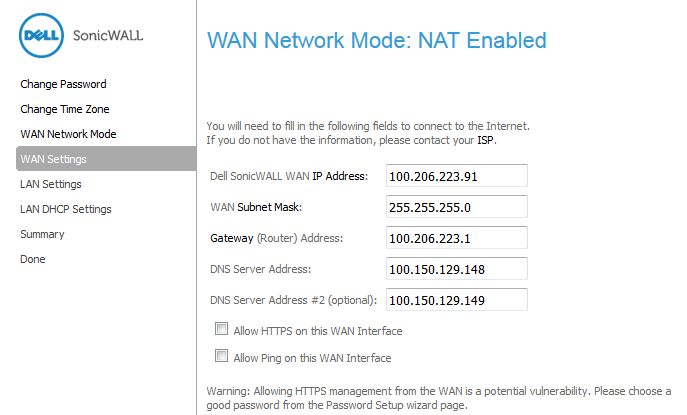Click the ISP help term link
687x415 pixels.
tap(485, 140)
